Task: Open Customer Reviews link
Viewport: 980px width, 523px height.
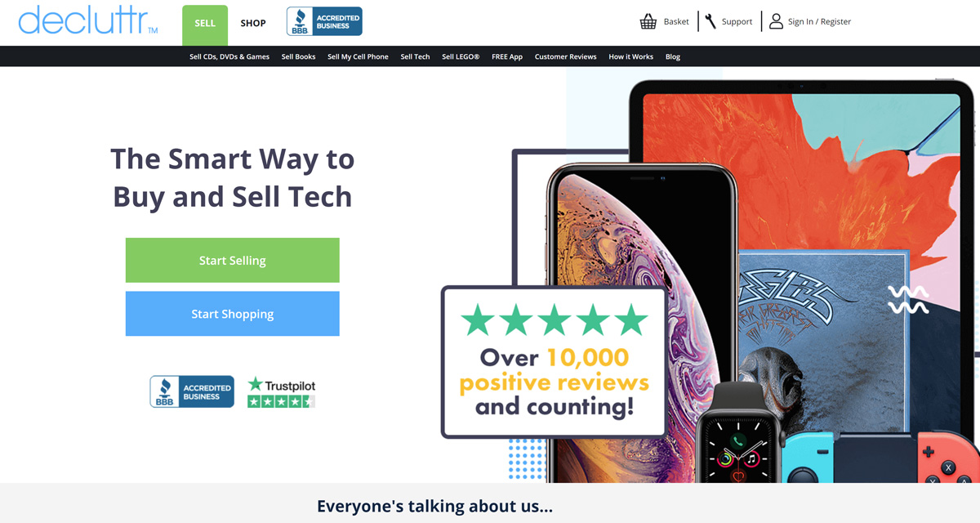Action: (566, 57)
